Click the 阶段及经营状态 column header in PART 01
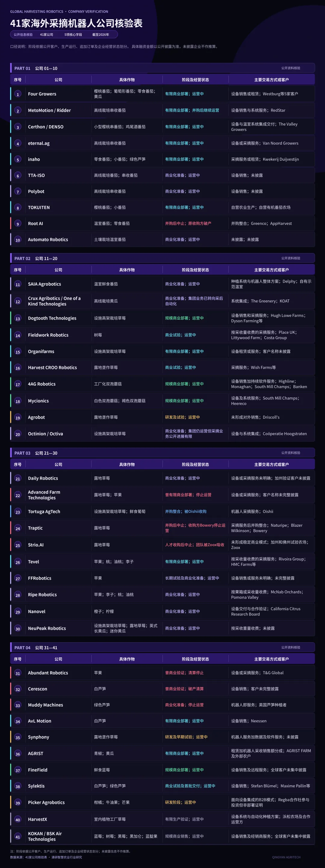The width and height of the screenshot is (325, 868). tap(195, 80)
